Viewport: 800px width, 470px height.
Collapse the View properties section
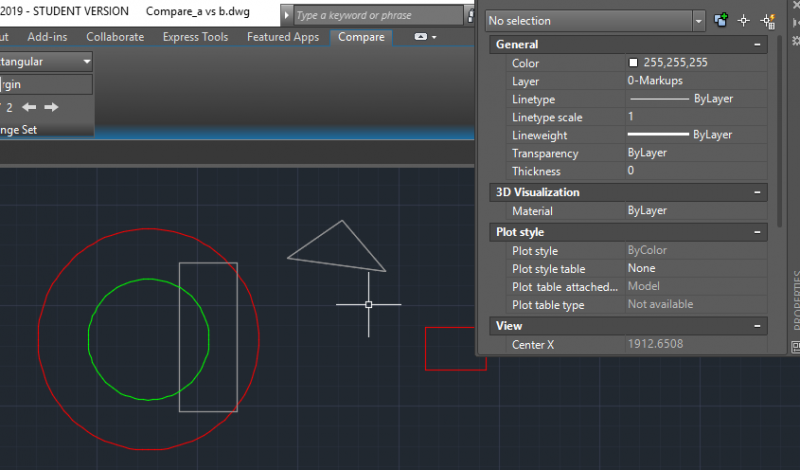pos(759,326)
